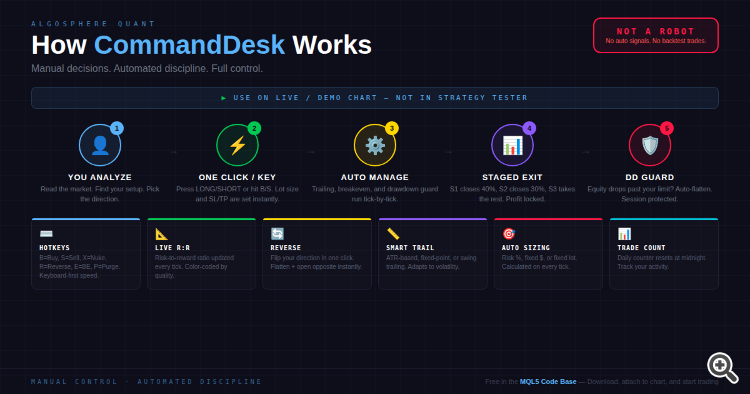750x394 pixels.
Task: Click the CommandDesk title word
Action: 189,45
